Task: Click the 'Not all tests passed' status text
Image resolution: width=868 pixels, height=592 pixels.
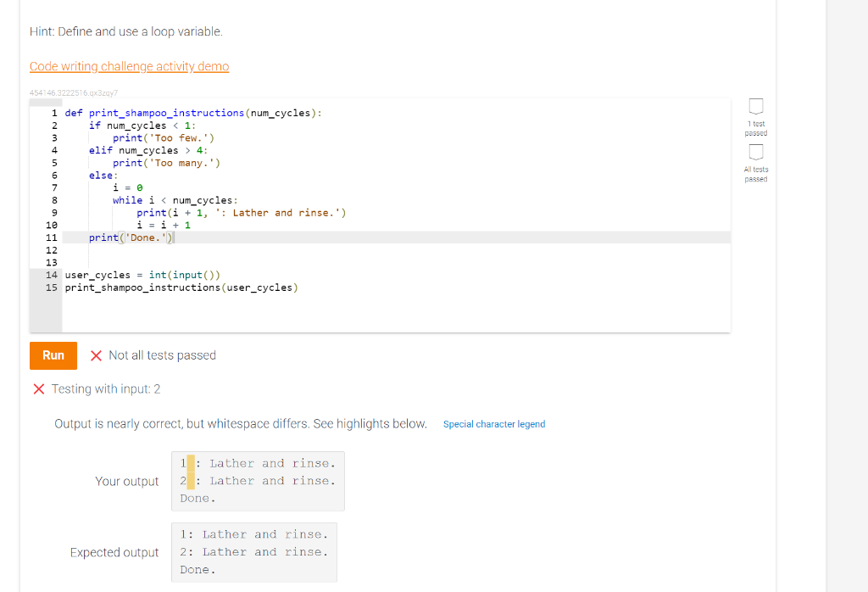Action: pyautogui.click(x=161, y=355)
